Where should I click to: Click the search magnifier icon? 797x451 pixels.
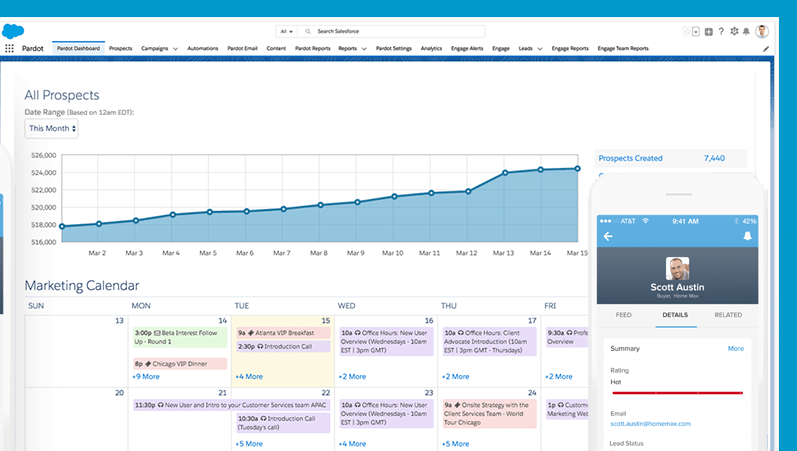[x=308, y=32]
